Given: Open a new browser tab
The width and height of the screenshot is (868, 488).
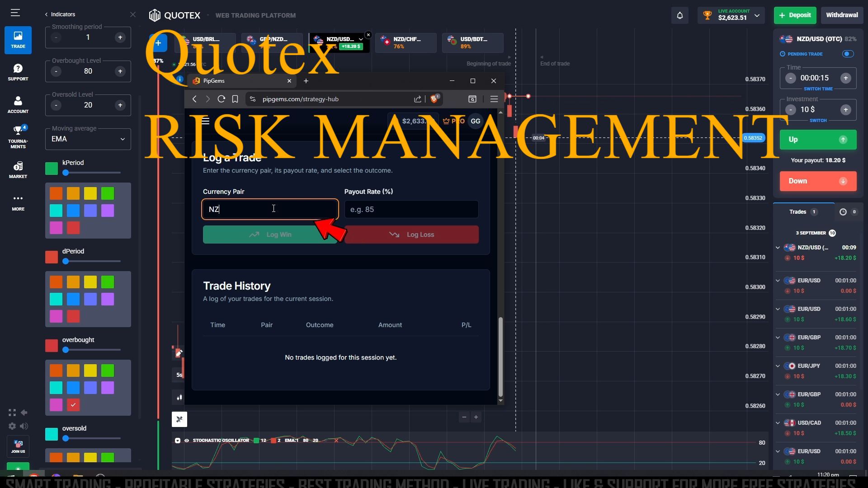Looking at the screenshot, I should pyautogui.click(x=306, y=81).
